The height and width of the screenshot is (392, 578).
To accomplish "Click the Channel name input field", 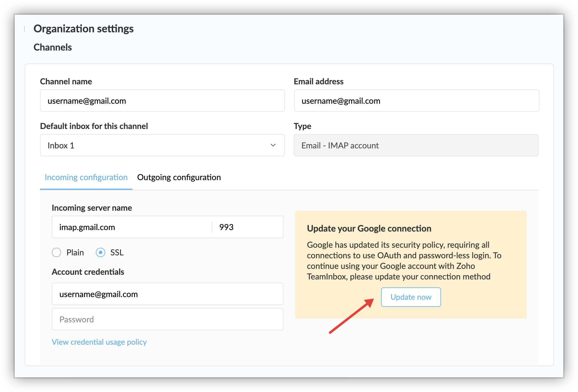I will 162,101.
